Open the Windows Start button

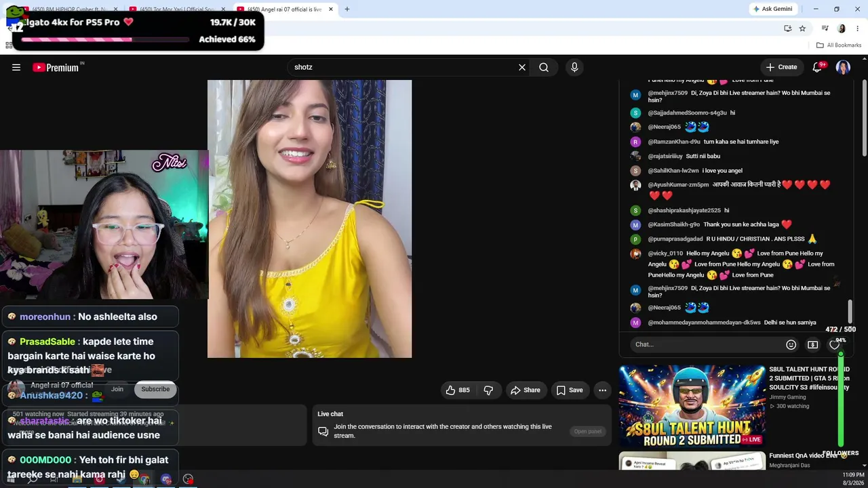(11, 479)
